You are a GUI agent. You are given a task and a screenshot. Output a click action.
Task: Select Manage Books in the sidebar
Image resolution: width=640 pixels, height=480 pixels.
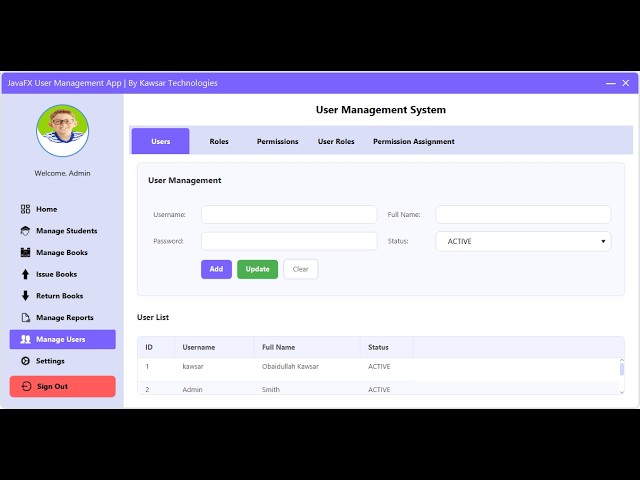62,252
